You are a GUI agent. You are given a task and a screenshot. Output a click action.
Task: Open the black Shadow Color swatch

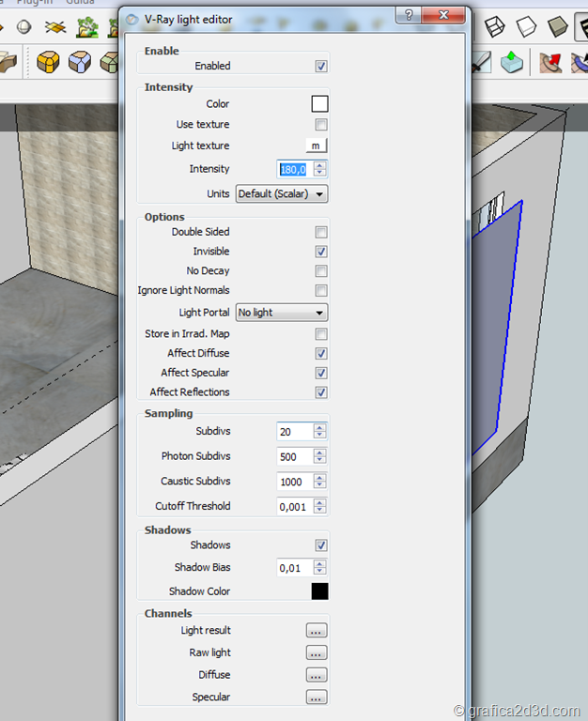[320, 591]
